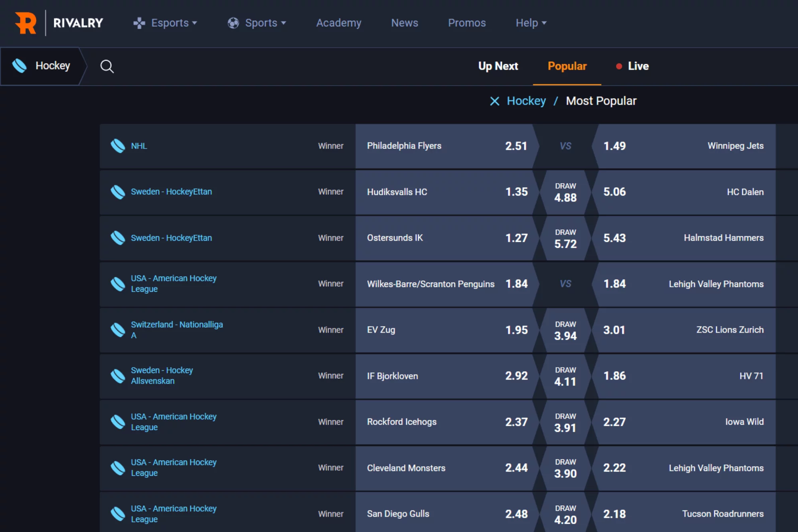Open Sweden - HockeyEttan link on Ostersunds row
798x532 pixels.
pyautogui.click(x=171, y=238)
